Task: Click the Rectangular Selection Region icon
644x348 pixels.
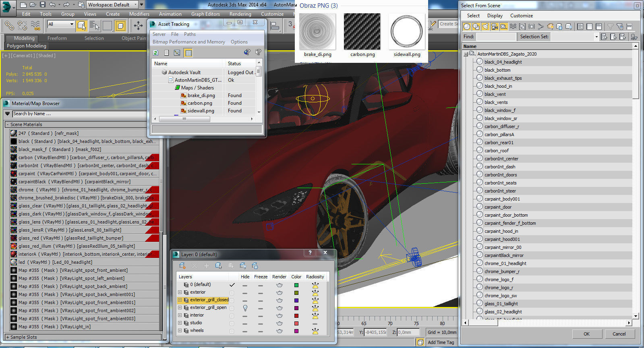Action: click(x=107, y=25)
